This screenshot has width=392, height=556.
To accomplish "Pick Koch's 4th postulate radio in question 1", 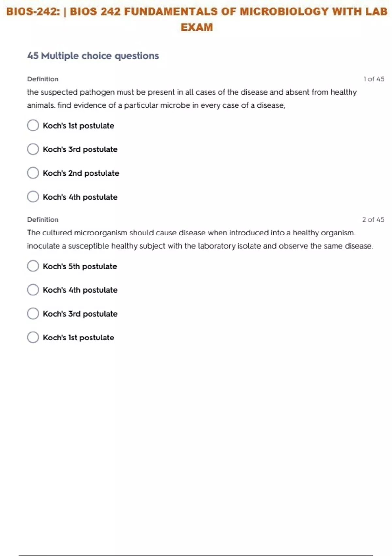I will point(33,197).
